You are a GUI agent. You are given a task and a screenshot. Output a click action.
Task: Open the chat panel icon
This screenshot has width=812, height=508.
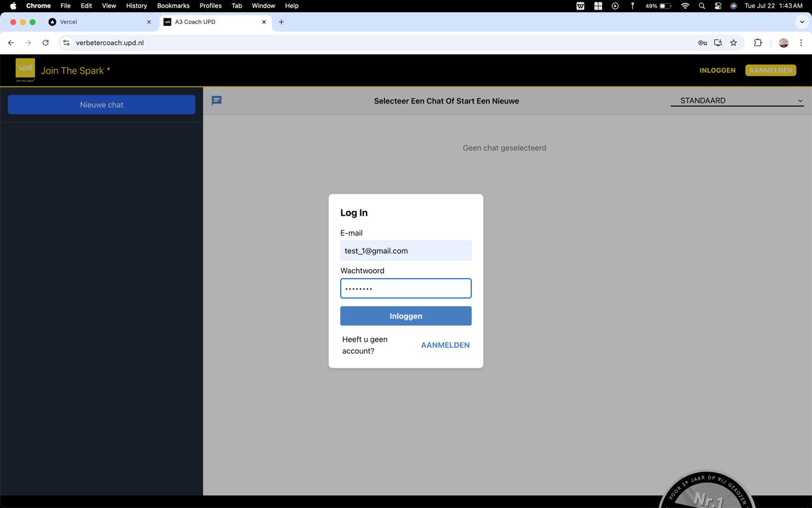pos(216,100)
